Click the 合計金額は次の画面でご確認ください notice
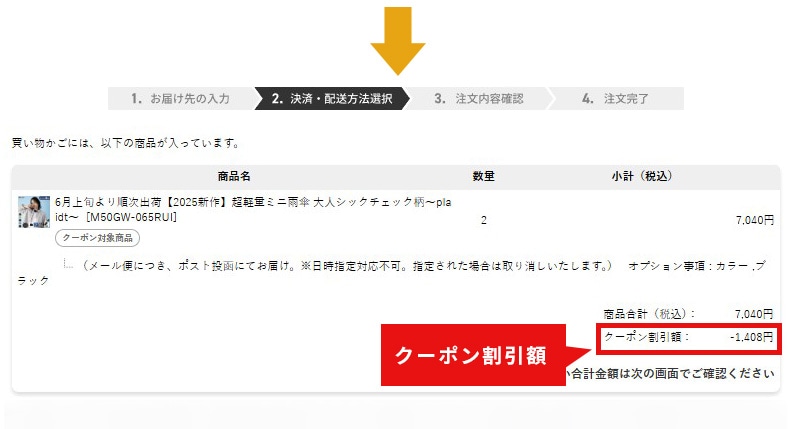Viewport: 795px width, 429px height. pos(672,374)
